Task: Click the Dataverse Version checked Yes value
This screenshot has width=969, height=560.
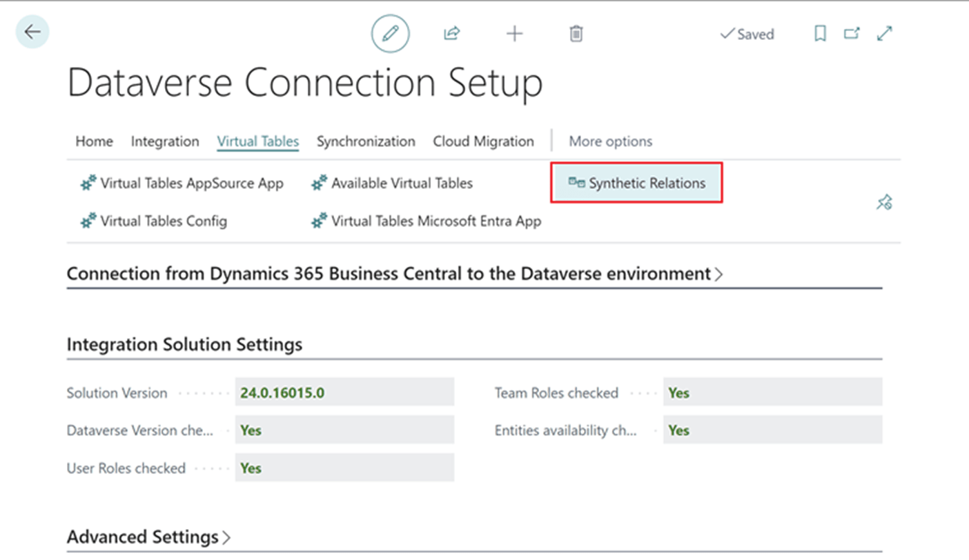Action: coord(344,430)
